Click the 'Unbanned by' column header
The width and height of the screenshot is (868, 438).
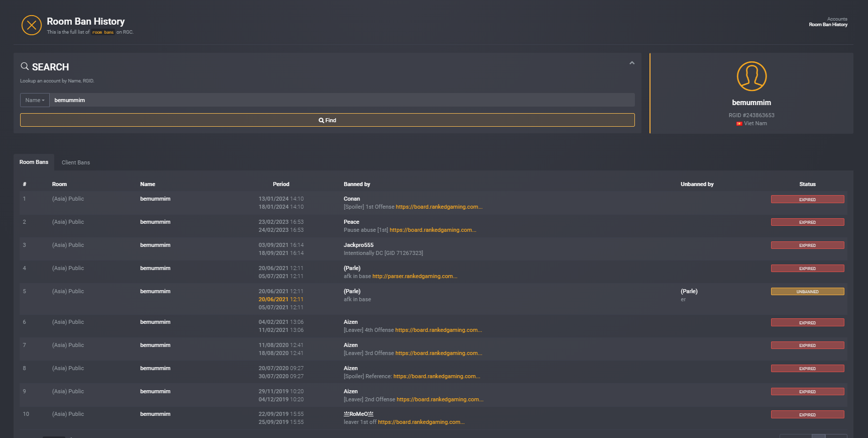click(697, 185)
